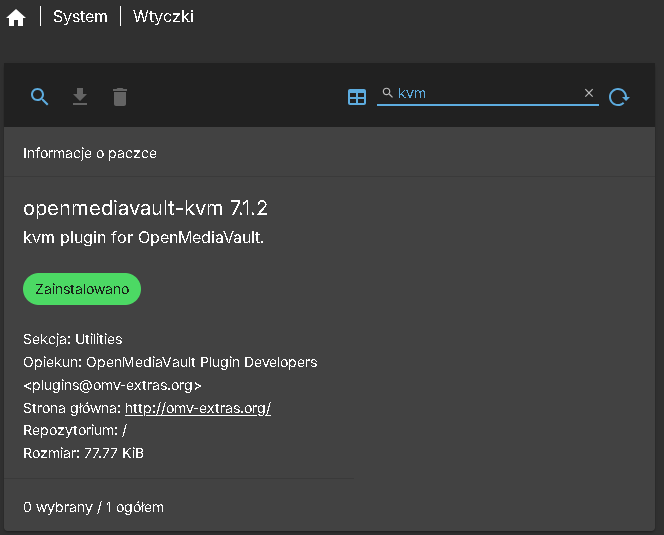Click the Informacje o paczce header
664x535 pixels.
(90, 153)
